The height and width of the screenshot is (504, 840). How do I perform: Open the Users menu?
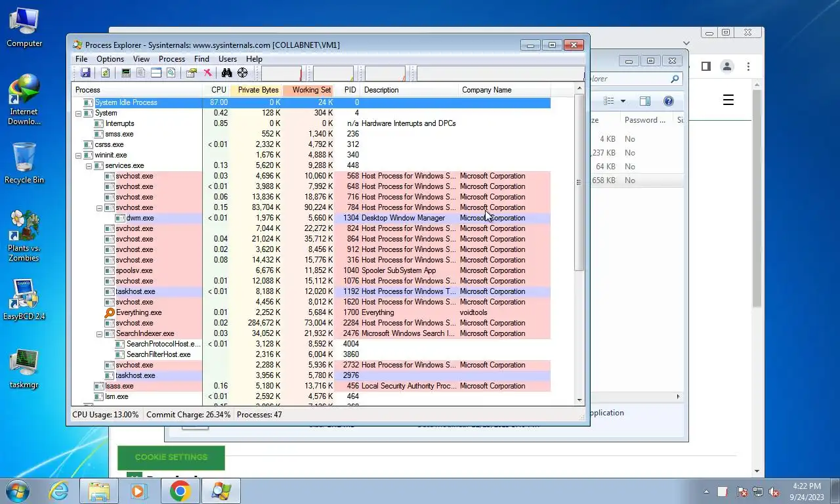pyautogui.click(x=228, y=59)
